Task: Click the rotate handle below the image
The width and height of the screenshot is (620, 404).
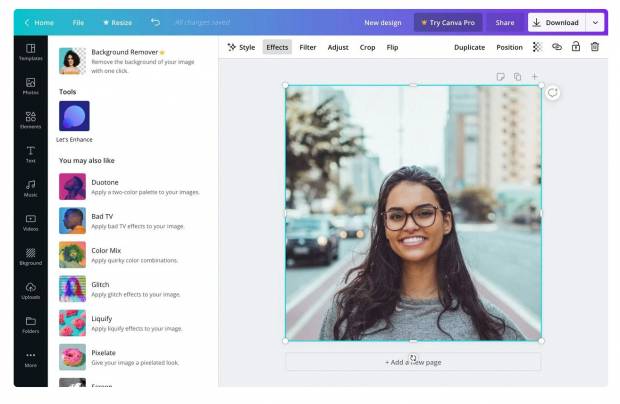Action: pos(413,358)
